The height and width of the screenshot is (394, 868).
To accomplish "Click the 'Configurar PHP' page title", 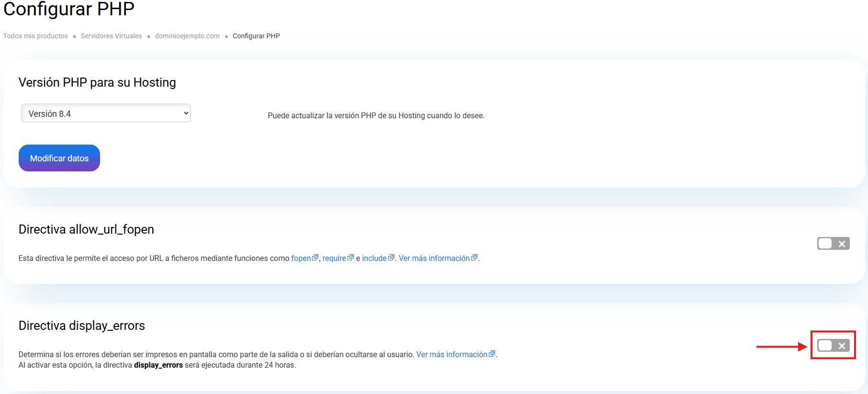I will (69, 9).
